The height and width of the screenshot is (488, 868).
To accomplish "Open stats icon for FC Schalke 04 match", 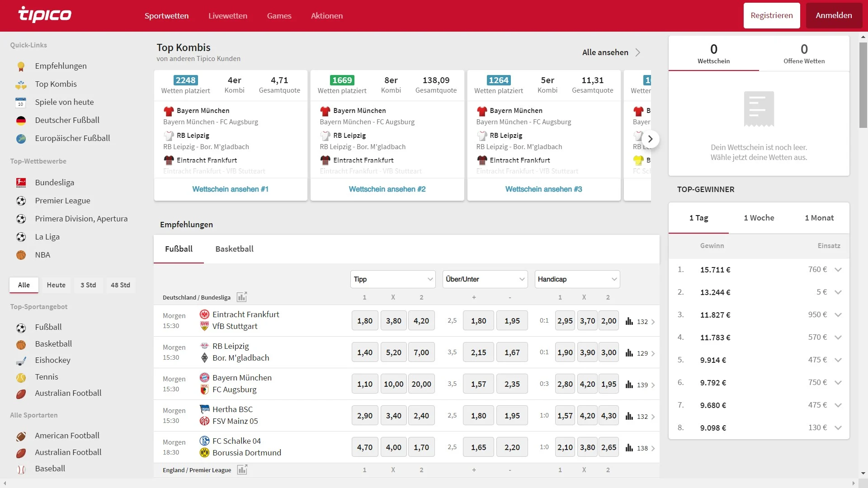I will (629, 448).
